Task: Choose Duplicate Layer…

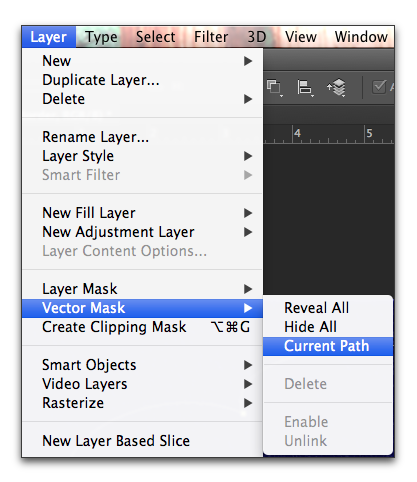Action: click(x=142, y=80)
